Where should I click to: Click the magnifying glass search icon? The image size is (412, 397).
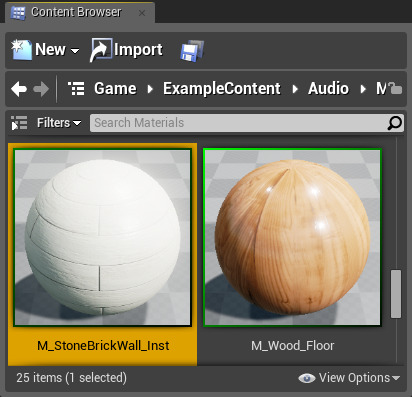395,123
